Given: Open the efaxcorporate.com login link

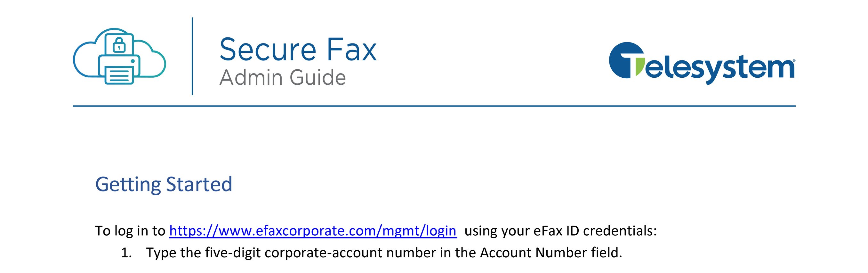Looking at the screenshot, I should click(313, 231).
